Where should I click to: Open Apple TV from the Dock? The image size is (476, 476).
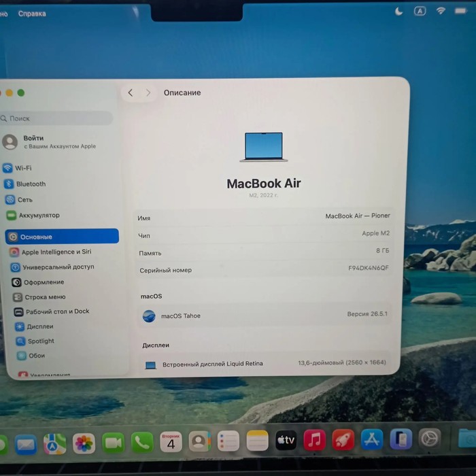click(x=286, y=440)
